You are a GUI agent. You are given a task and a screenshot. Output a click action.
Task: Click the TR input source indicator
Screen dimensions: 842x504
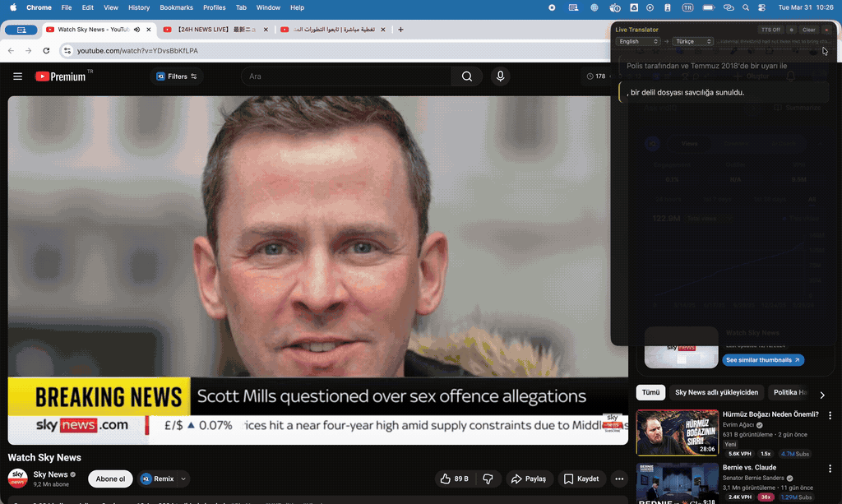(687, 7)
